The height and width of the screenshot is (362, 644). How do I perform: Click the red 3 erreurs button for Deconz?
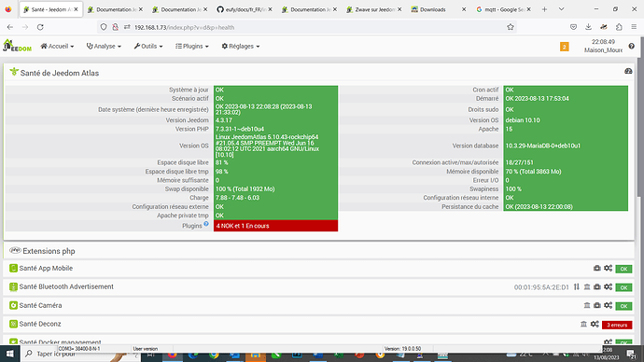click(617, 325)
